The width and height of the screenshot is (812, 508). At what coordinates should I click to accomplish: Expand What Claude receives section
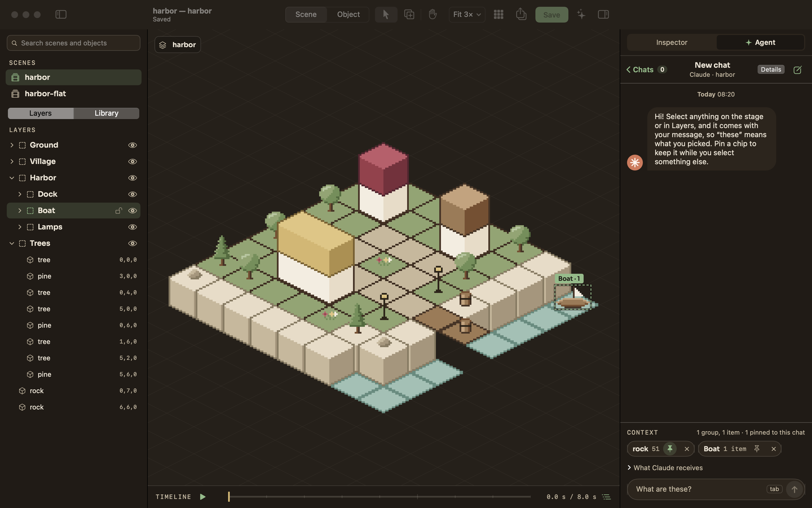(x=665, y=468)
